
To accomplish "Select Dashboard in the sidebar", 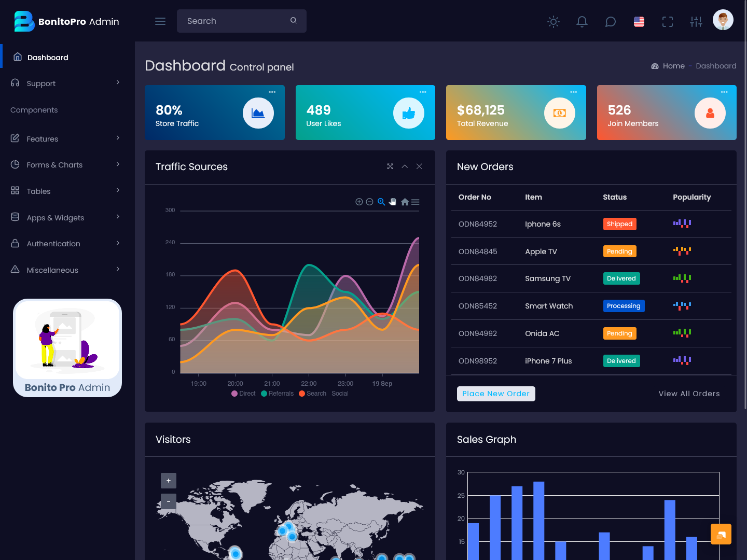I will coord(48,57).
